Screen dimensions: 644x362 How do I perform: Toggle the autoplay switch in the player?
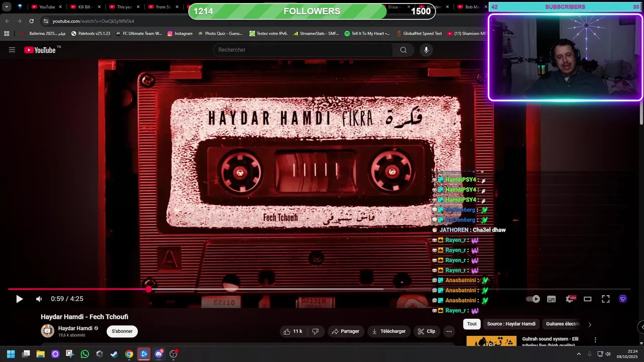click(x=533, y=299)
